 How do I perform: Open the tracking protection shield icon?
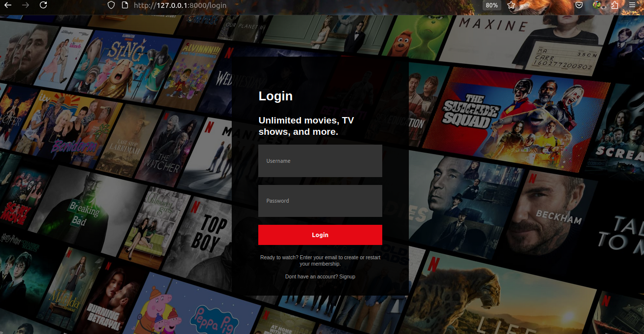111,5
